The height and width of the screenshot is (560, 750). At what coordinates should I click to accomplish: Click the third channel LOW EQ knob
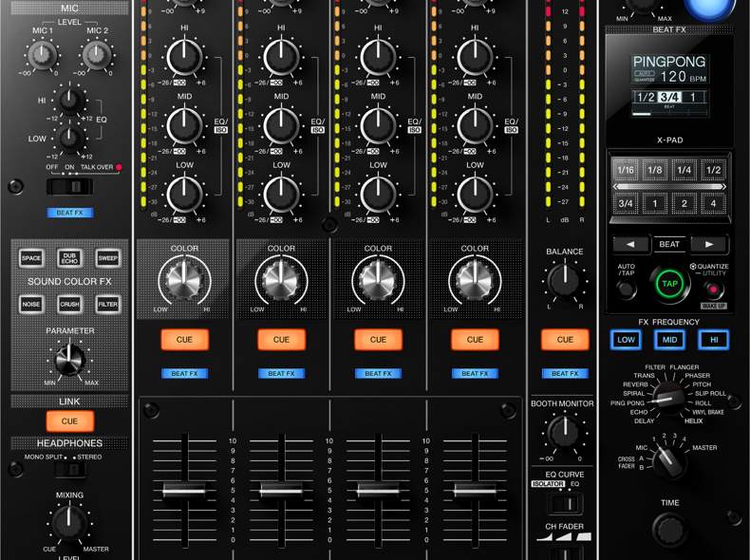379,195
